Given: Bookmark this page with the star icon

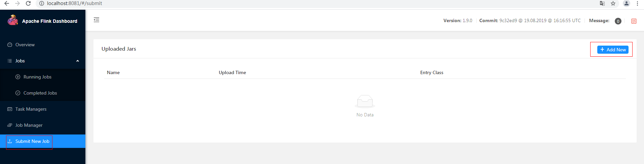Looking at the screenshot, I should coord(613,3).
